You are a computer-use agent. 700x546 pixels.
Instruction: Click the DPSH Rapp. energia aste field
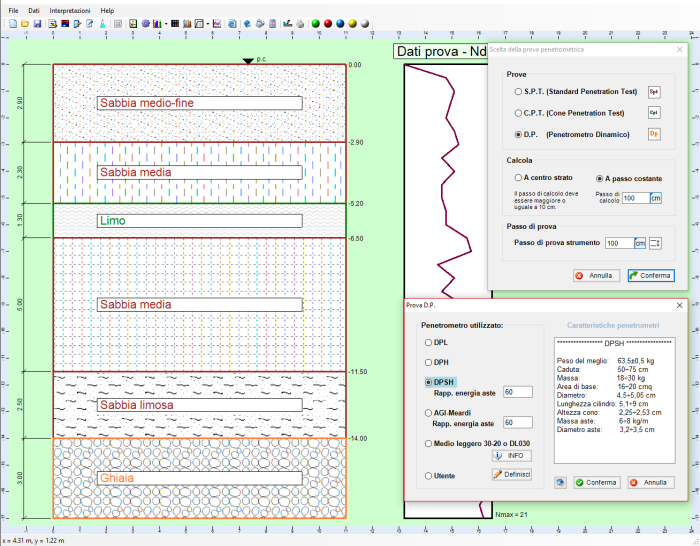(x=517, y=392)
